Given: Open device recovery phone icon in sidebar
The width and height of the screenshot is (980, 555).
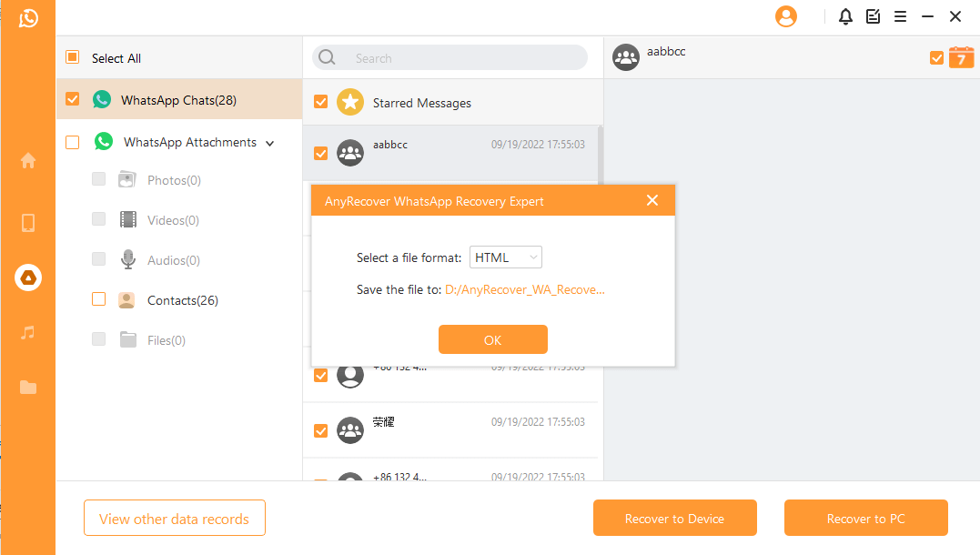Looking at the screenshot, I should coord(28,223).
